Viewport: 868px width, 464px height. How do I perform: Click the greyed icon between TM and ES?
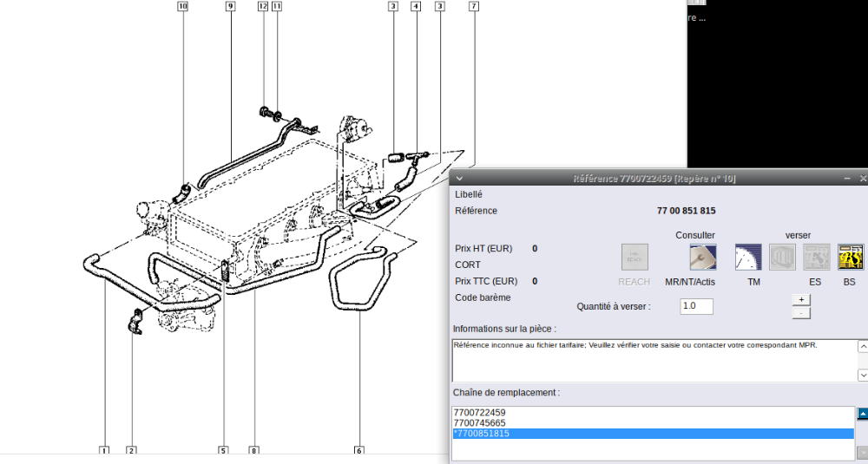click(x=782, y=257)
